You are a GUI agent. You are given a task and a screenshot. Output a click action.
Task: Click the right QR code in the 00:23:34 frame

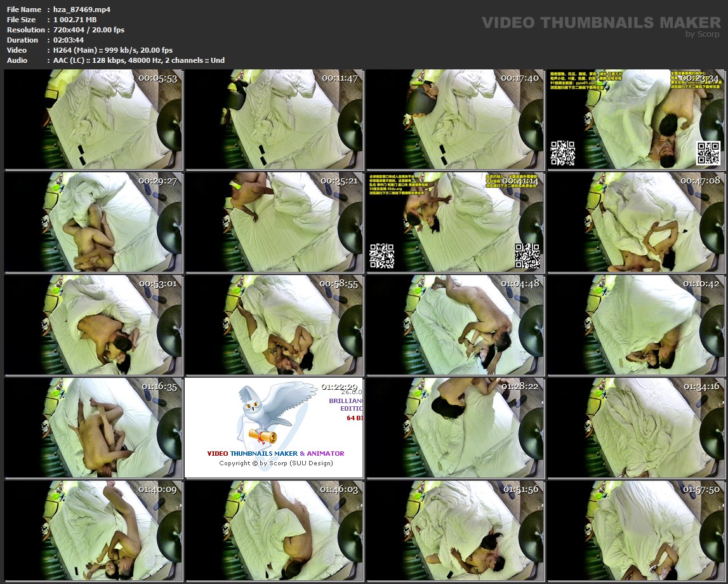click(x=708, y=153)
